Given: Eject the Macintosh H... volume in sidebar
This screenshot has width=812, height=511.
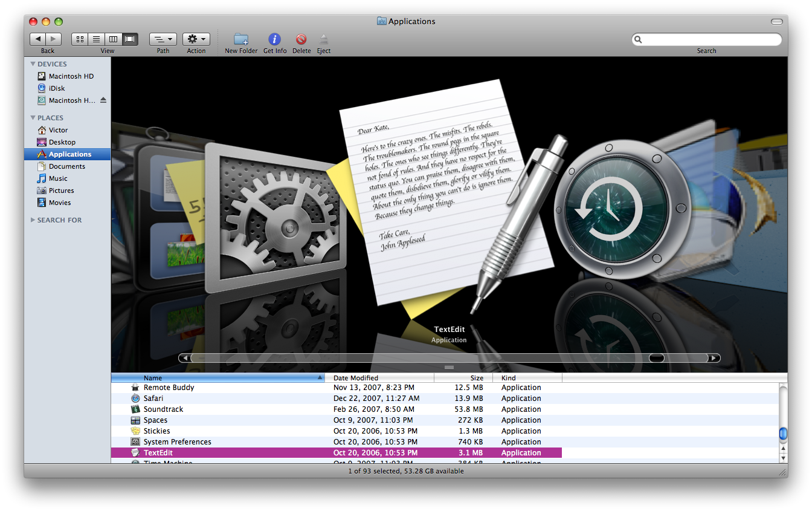Looking at the screenshot, I should [x=103, y=100].
